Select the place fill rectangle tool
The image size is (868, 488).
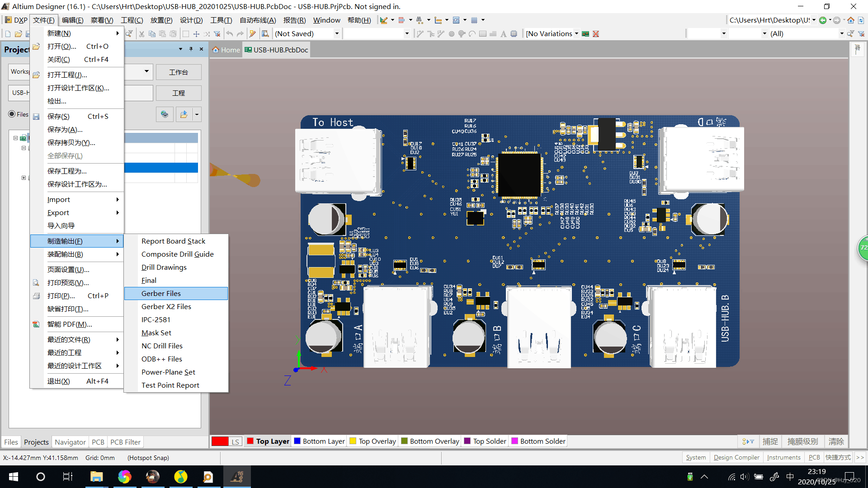[483, 34]
